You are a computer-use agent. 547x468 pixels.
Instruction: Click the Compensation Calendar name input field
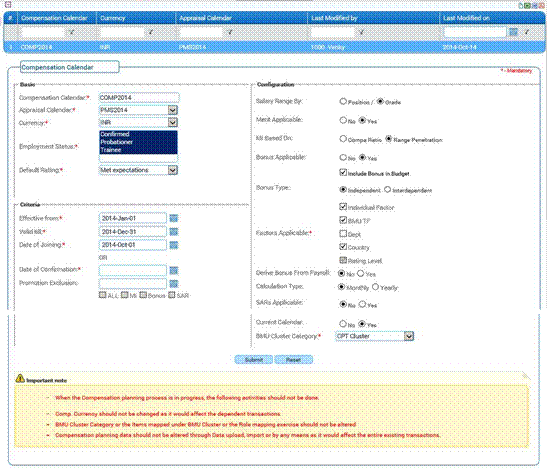click(x=139, y=98)
